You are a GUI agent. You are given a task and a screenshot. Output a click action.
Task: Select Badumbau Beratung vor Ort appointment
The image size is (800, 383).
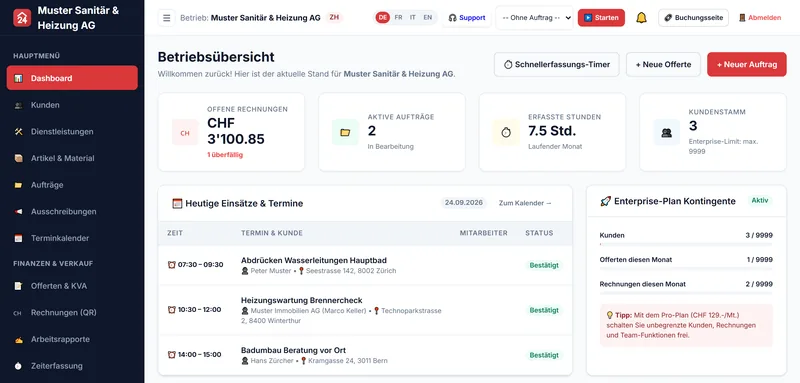(x=293, y=350)
